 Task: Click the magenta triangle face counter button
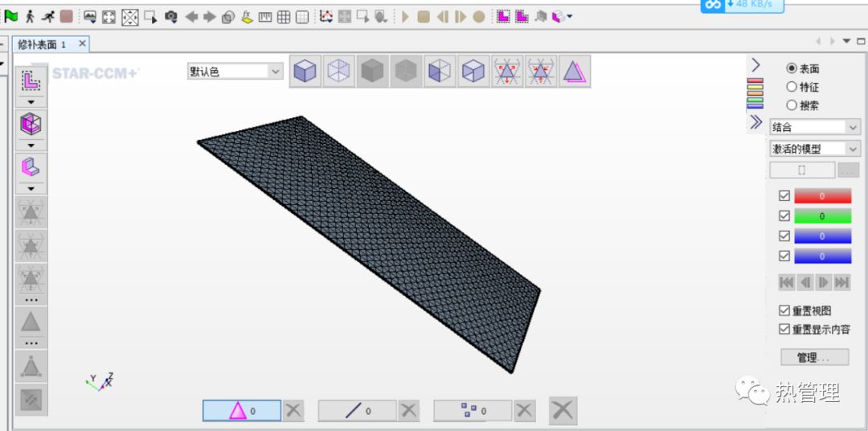click(242, 411)
